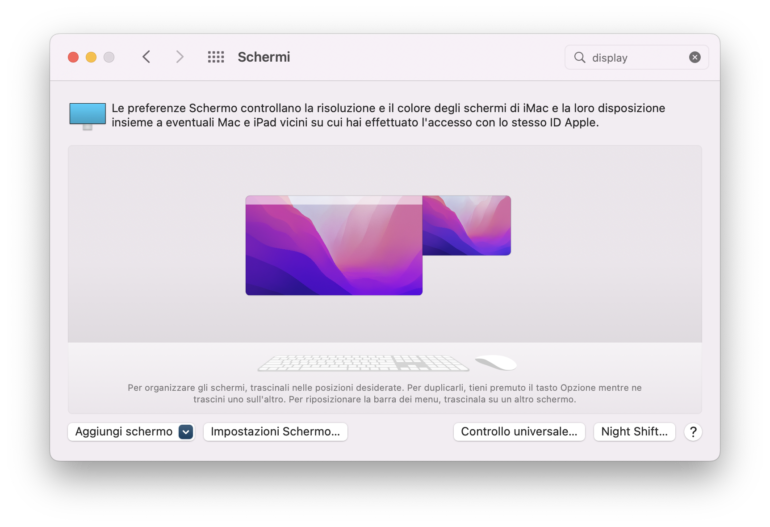Open Night Shift settings
The width and height of the screenshot is (770, 527).
coord(634,432)
